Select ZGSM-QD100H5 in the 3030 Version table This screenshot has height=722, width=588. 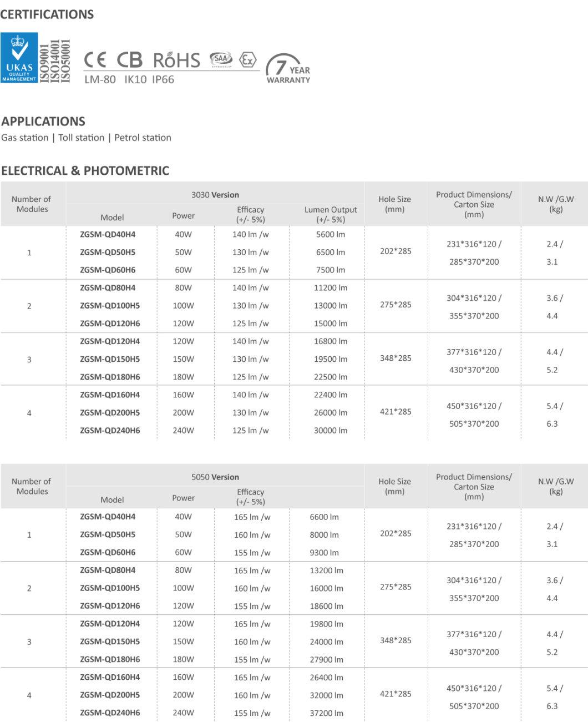click(110, 305)
